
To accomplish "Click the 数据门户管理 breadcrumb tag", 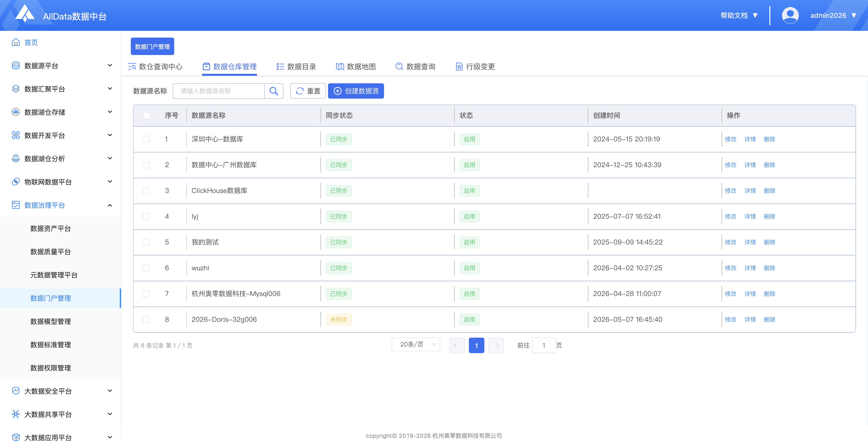I will coord(152,46).
